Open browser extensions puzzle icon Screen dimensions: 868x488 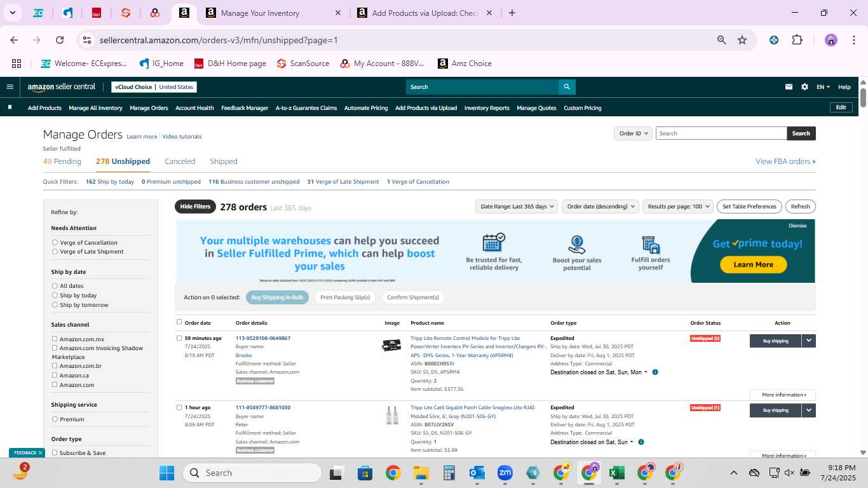[797, 40]
